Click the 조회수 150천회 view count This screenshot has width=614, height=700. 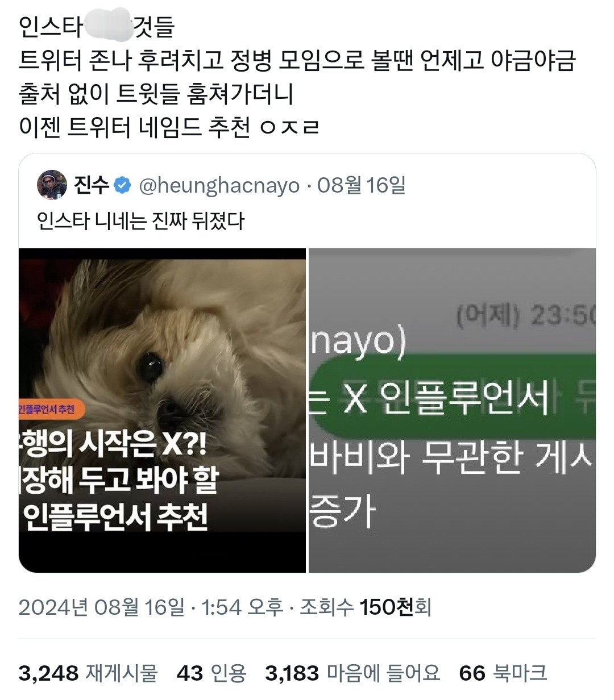366,607
